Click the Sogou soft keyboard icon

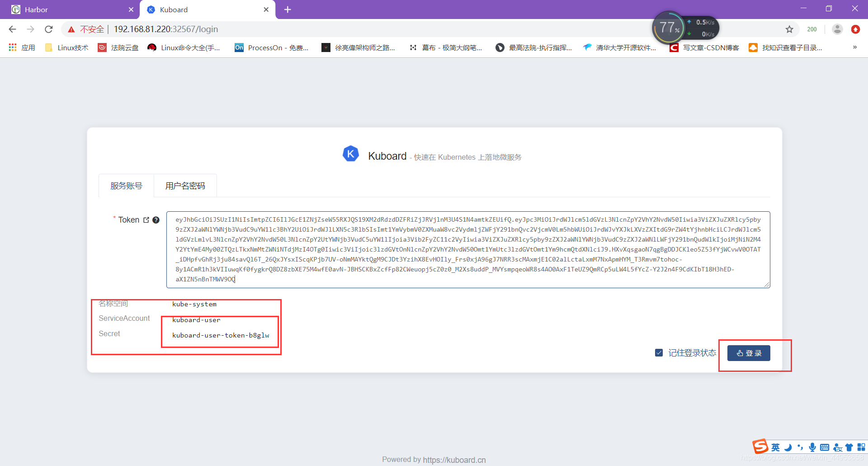coord(825,447)
